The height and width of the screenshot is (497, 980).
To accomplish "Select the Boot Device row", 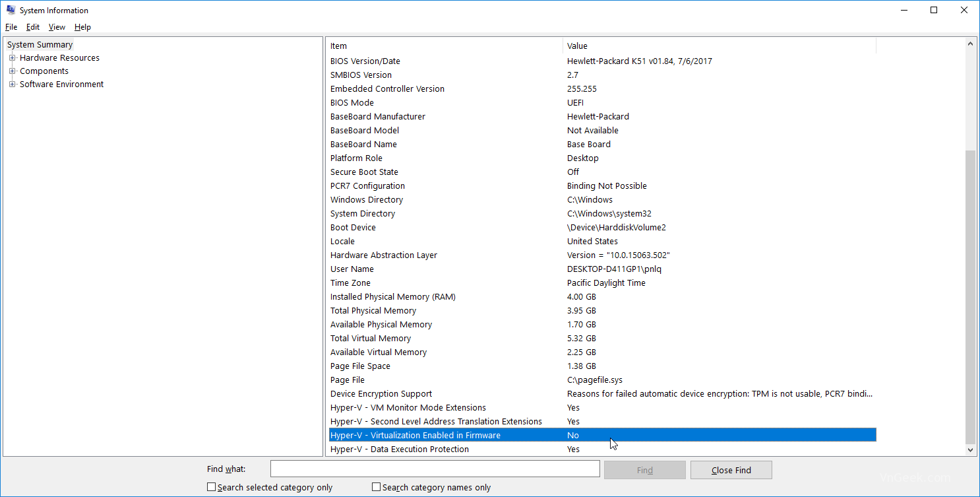I will 602,228.
